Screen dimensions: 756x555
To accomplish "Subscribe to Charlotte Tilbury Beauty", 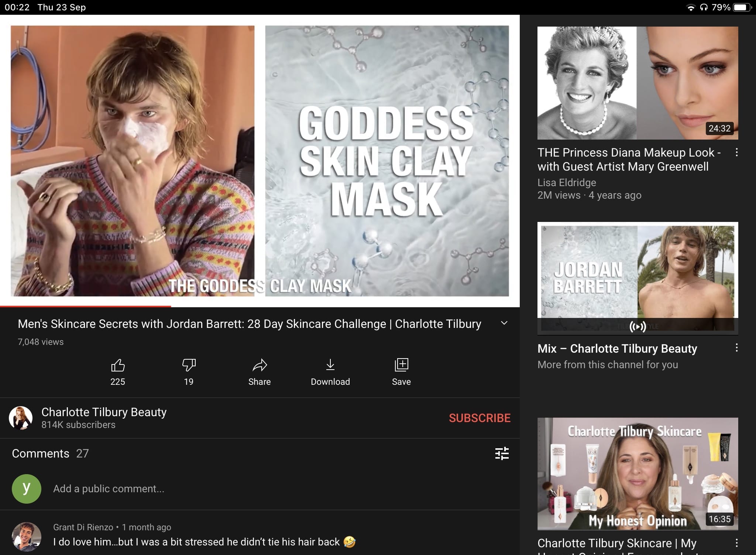I will pos(480,418).
